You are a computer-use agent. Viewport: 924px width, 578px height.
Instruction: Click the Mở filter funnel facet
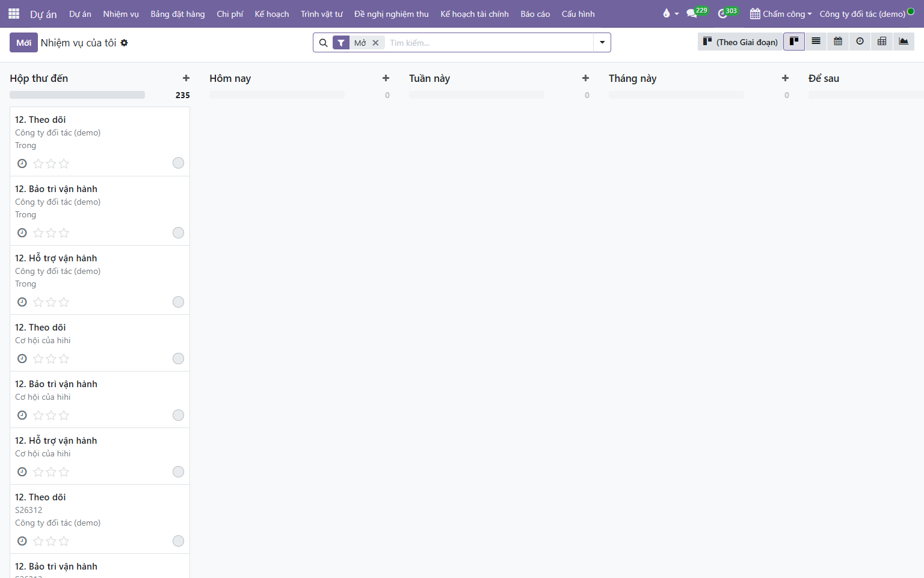(341, 43)
